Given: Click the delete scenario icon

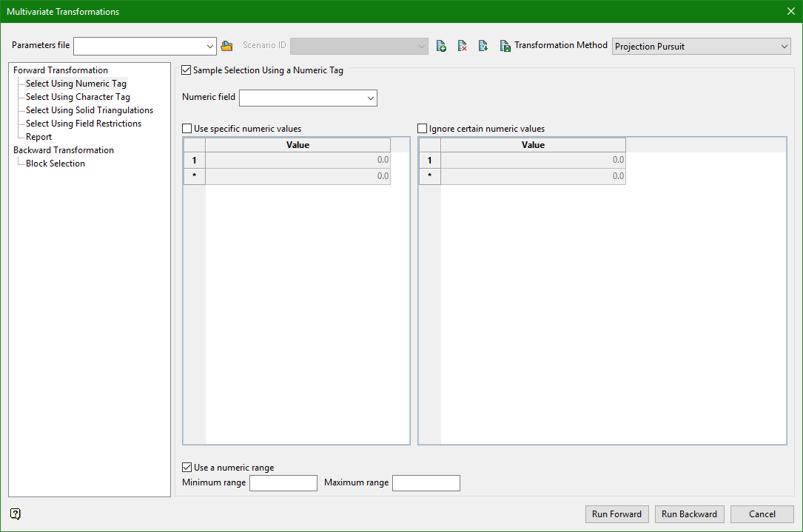Looking at the screenshot, I should point(462,46).
